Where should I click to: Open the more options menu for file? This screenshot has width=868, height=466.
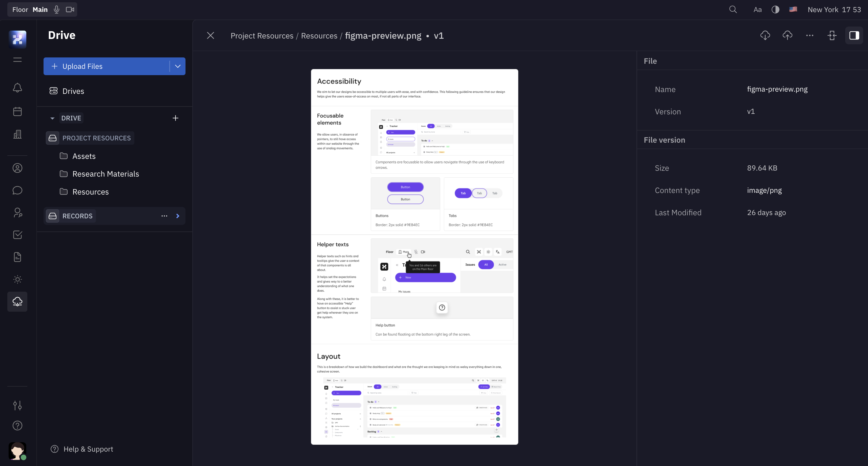click(x=809, y=35)
